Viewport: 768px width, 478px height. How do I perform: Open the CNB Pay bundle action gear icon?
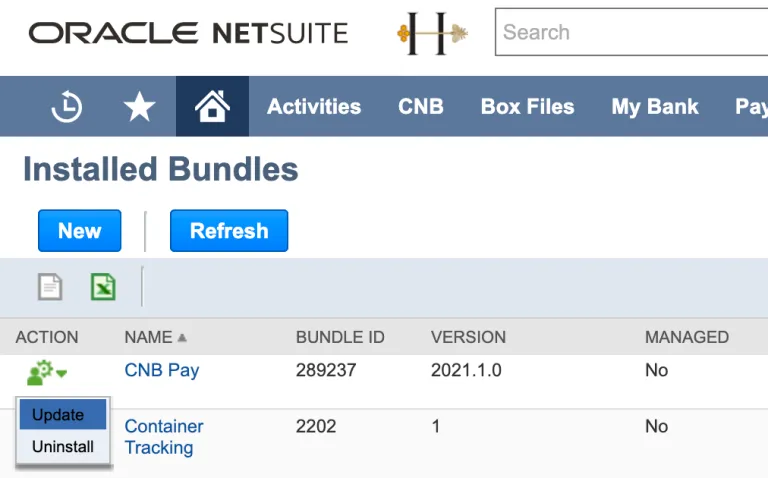pyautogui.click(x=47, y=373)
